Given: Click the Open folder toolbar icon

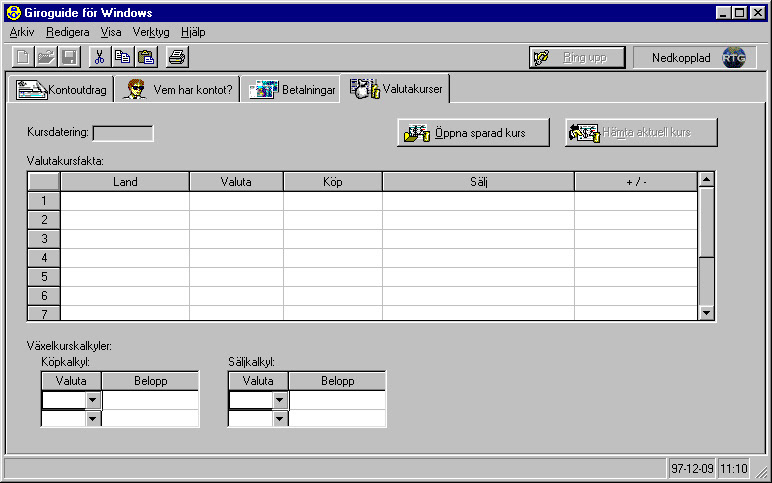Looking at the screenshot, I should [x=46, y=57].
